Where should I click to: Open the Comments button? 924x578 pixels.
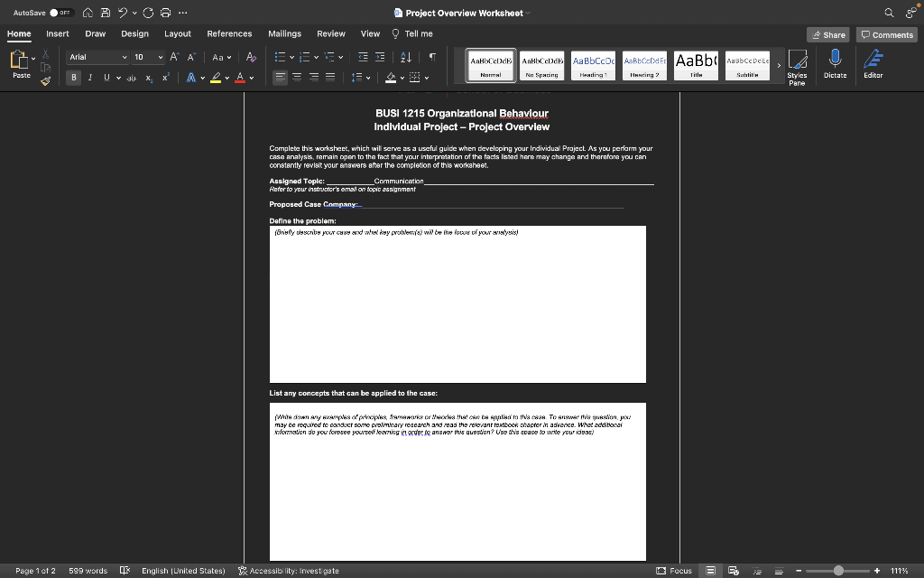pyautogui.click(x=887, y=35)
